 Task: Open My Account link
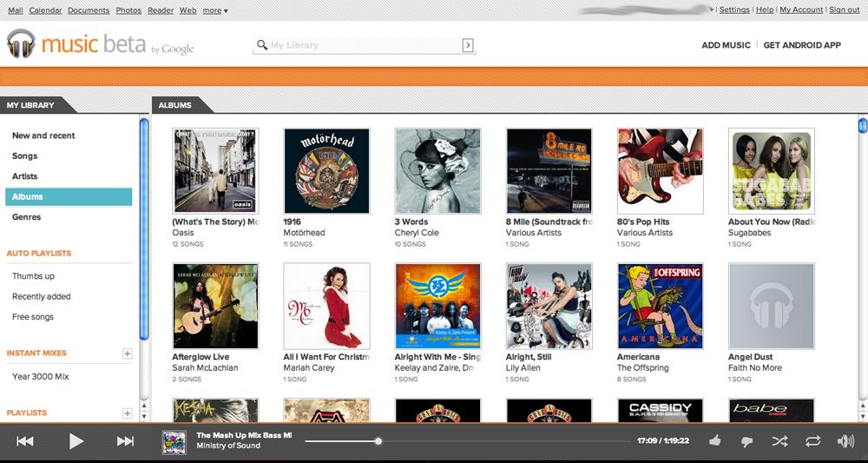[801, 10]
